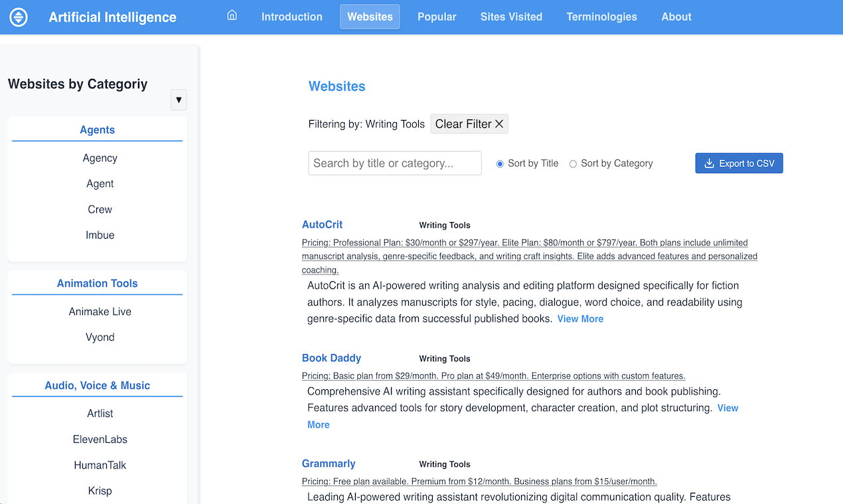Open the About tab
This screenshot has width=843, height=504.
[x=676, y=17]
